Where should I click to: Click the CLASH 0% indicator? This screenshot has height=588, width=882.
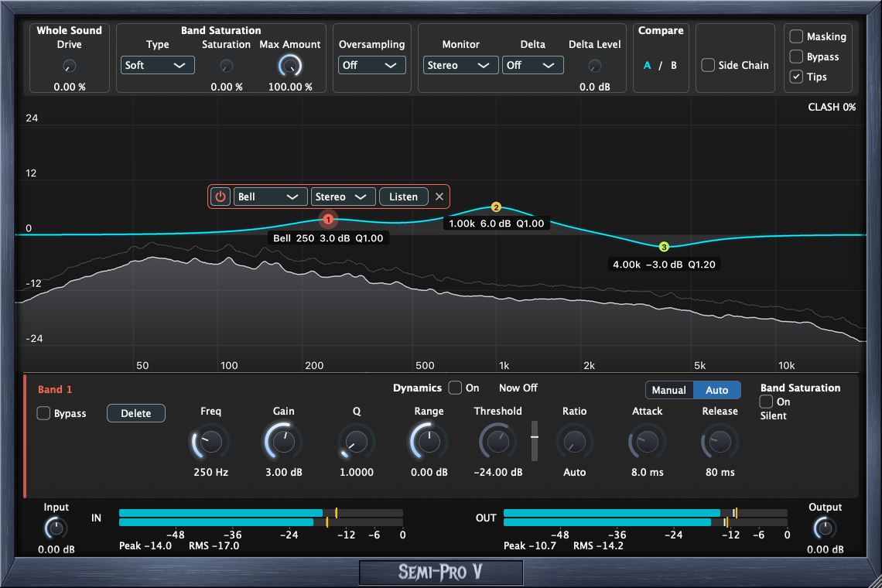pyautogui.click(x=832, y=107)
